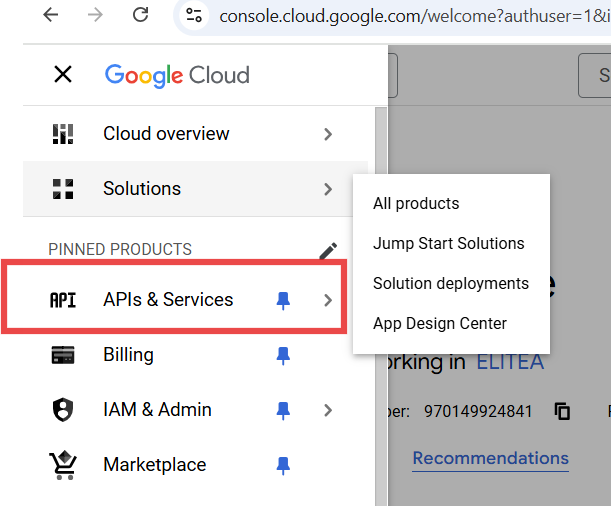
Task: Open Billing
Action: point(195,355)
